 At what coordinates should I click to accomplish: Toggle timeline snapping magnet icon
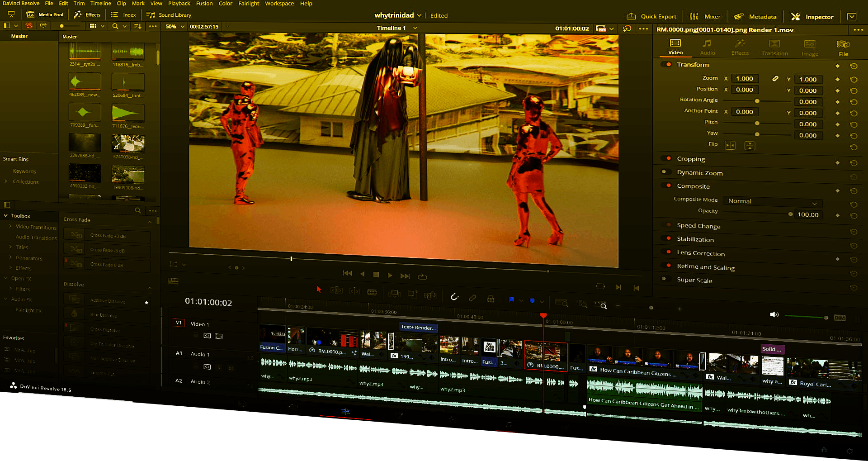(455, 297)
